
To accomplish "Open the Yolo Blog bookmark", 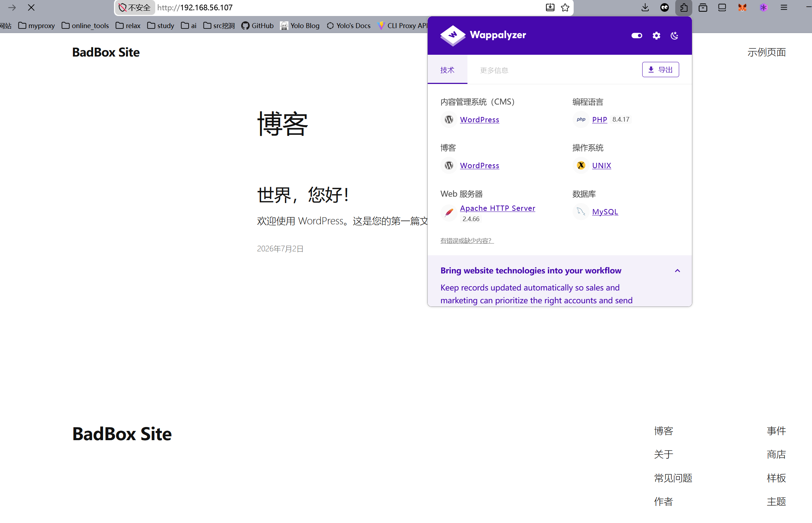I will (x=300, y=26).
